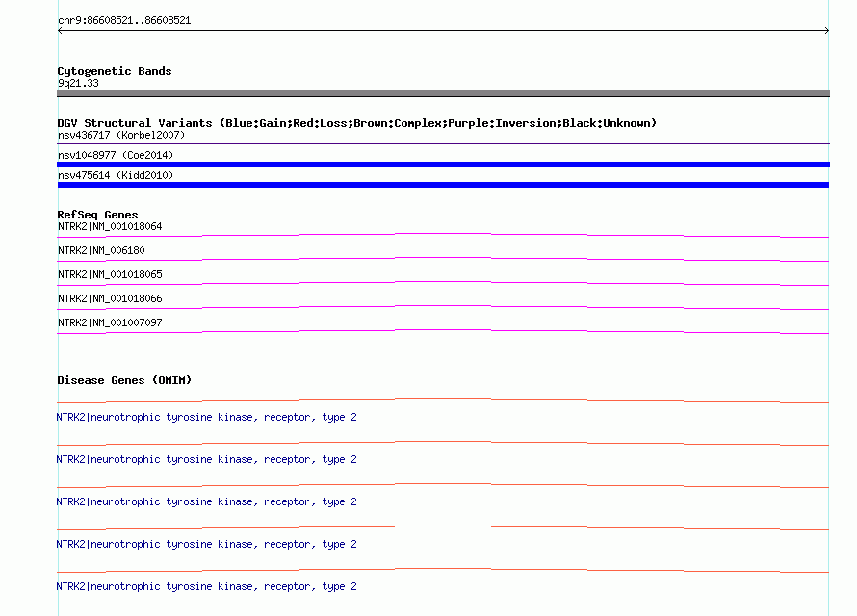Open the first NTRK2 neurotrophic tyrosine kinase link
Screen dimensions: 857x616
[207, 417]
